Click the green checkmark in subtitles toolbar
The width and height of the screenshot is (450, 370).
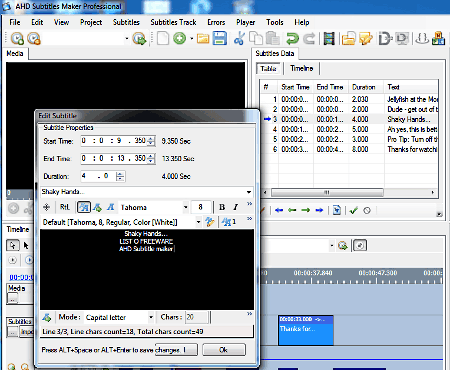click(354, 210)
